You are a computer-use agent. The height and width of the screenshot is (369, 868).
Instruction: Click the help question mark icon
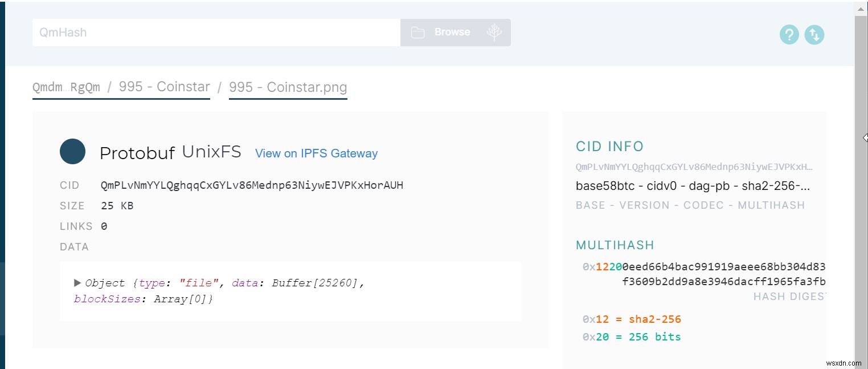pyautogui.click(x=789, y=35)
